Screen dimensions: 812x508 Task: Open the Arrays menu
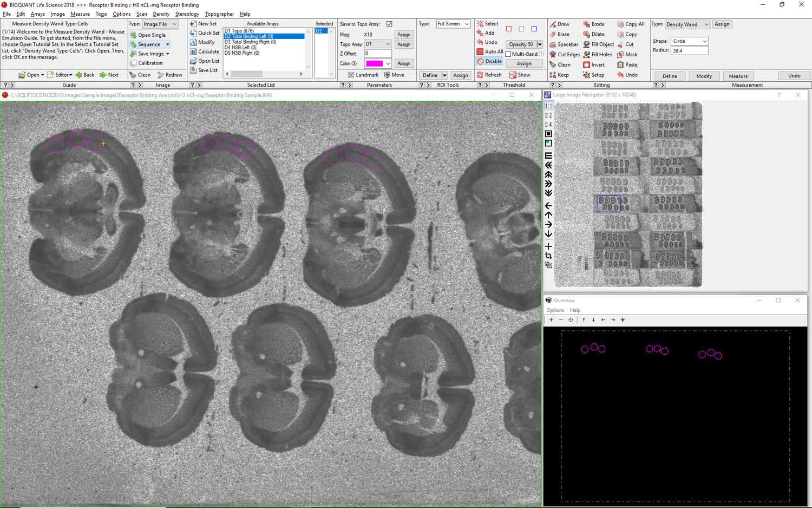pos(38,14)
